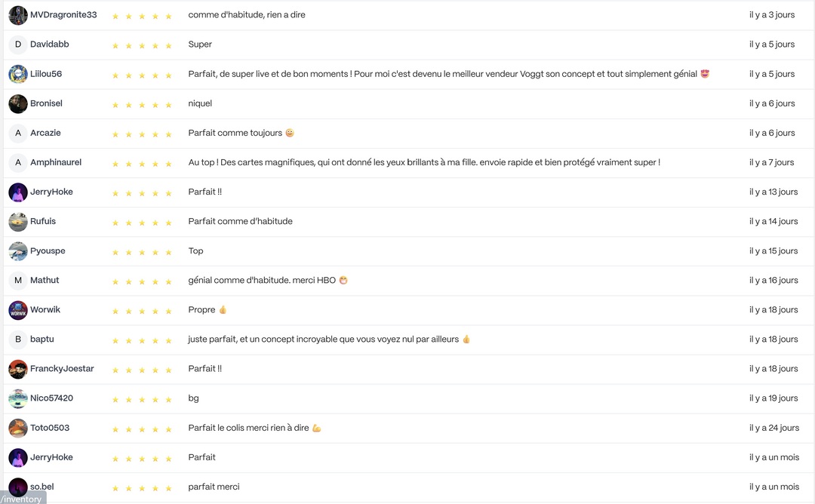The image size is (815, 504).
Task: Click the 'D' avatar for Davidabb
Action: [x=18, y=45]
